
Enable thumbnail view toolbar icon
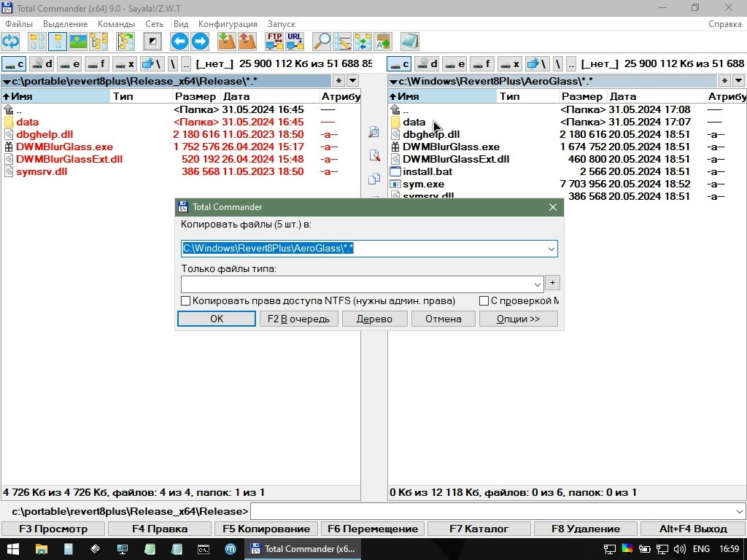pos(78,42)
